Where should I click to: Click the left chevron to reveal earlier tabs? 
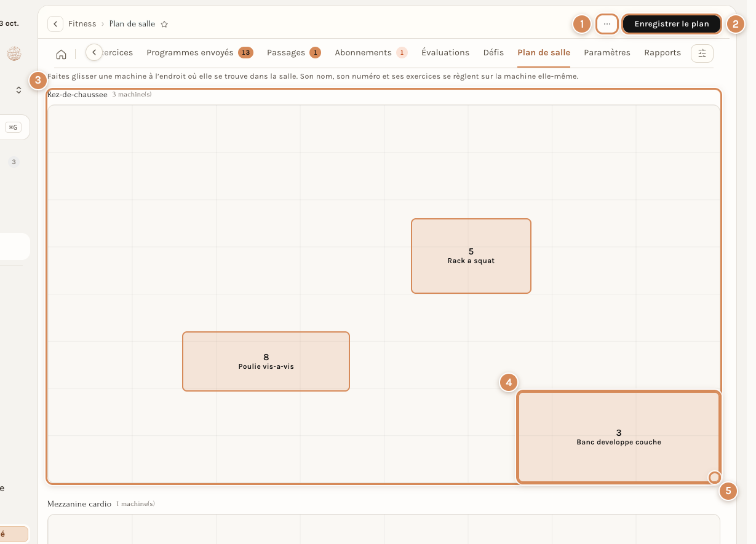click(94, 52)
